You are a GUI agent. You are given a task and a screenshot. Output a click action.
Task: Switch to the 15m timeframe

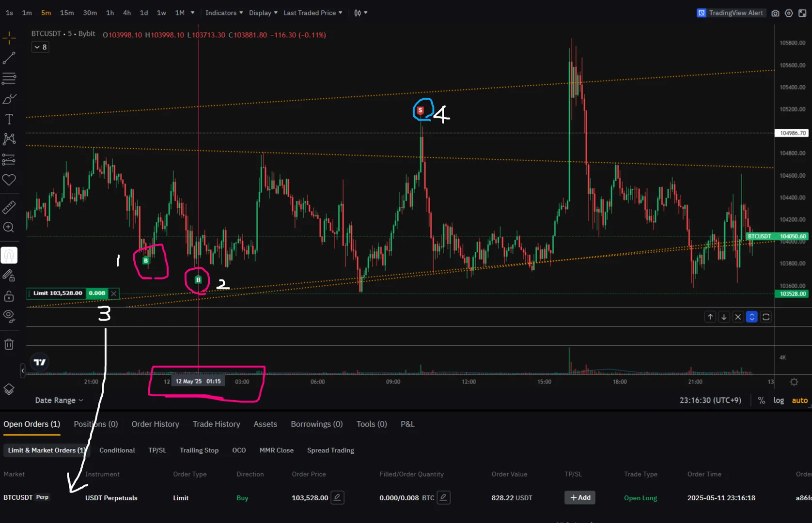click(x=67, y=13)
